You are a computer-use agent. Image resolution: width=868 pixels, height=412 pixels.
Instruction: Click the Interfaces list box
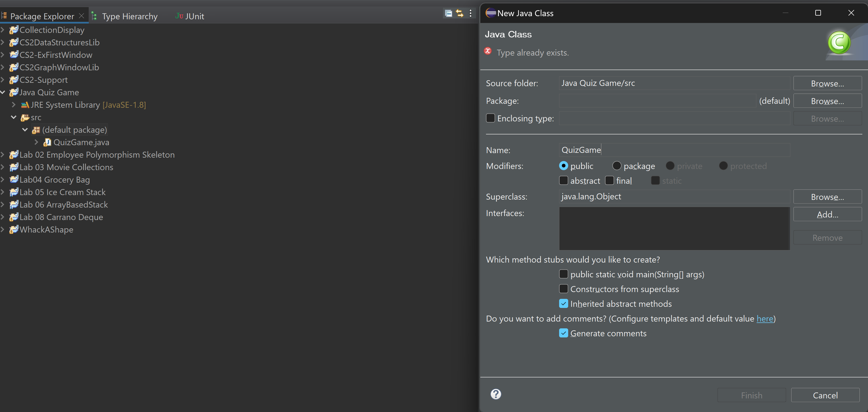click(674, 228)
